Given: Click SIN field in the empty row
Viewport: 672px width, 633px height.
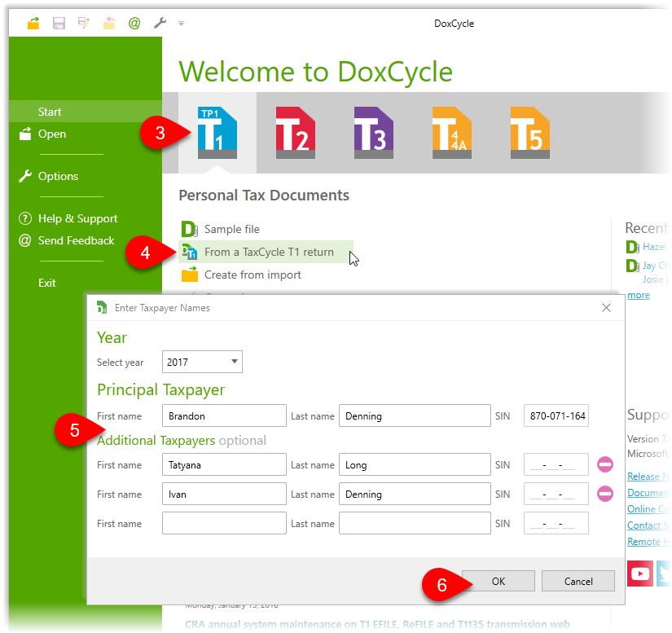Looking at the screenshot, I should [556, 523].
